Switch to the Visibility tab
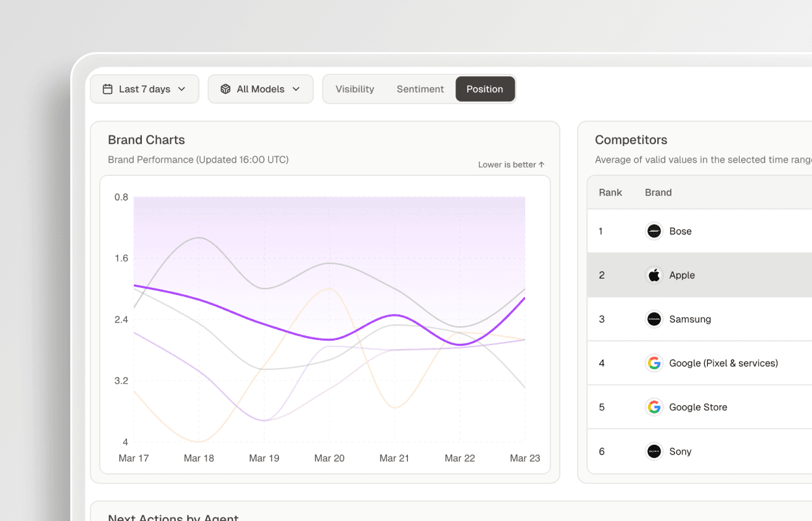Screen dimensions: 812x521 point(355,89)
